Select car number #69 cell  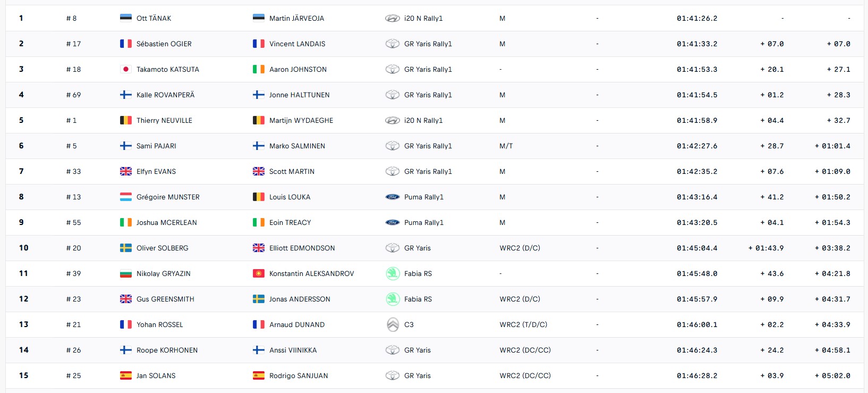click(x=73, y=95)
